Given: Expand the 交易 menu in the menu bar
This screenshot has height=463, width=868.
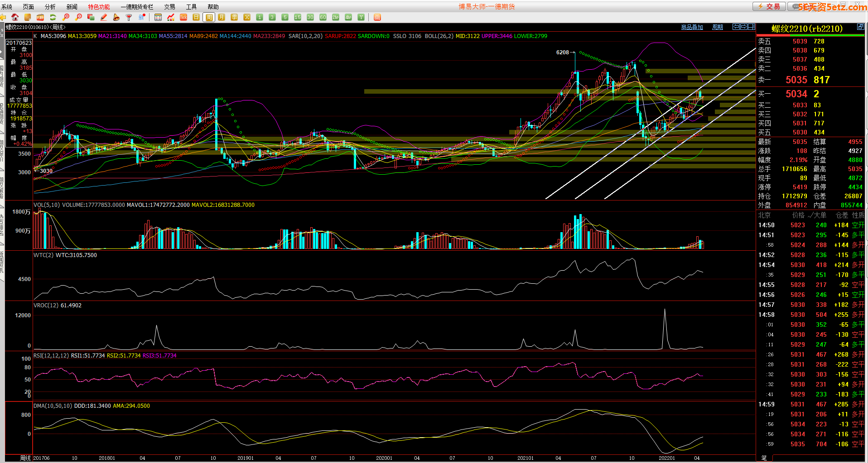Looking at the screenshot, I should 170,7.
